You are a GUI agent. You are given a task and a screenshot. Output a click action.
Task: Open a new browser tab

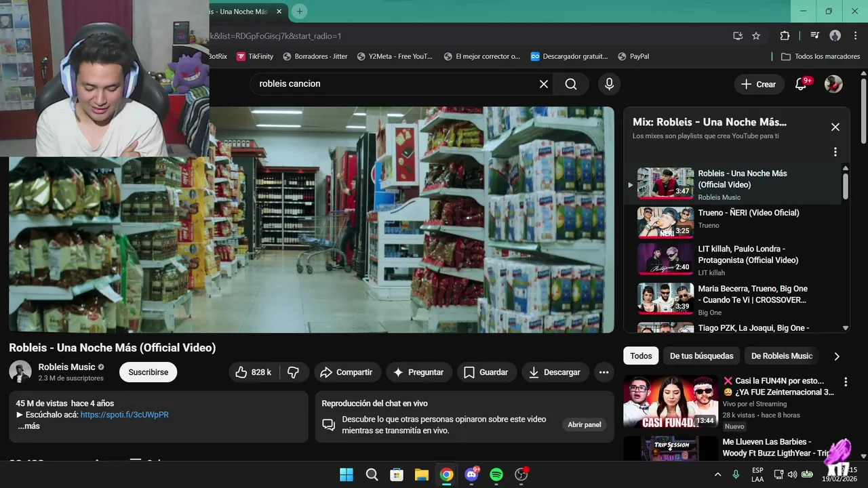click(x=300, y=12)
